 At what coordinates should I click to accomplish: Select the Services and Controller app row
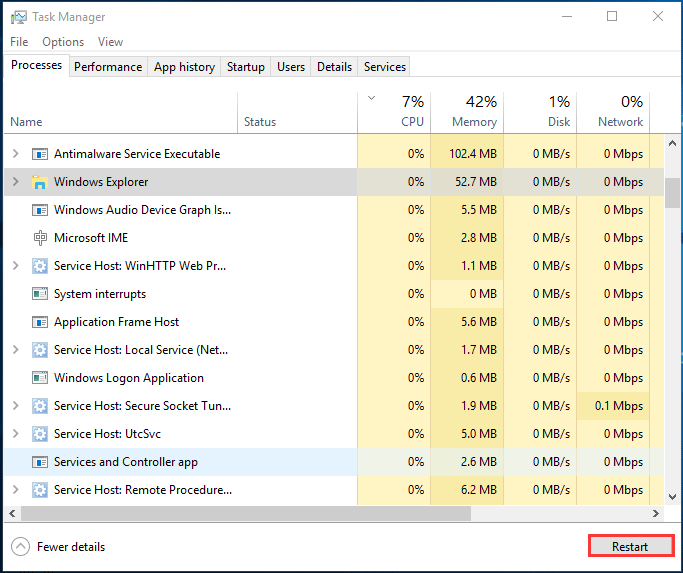pos(334,462)
